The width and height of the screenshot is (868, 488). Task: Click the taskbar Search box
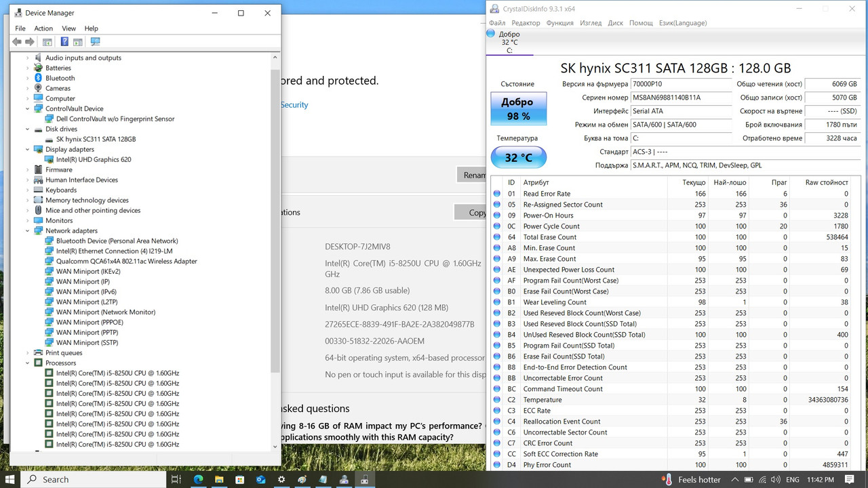click(93, 479)
